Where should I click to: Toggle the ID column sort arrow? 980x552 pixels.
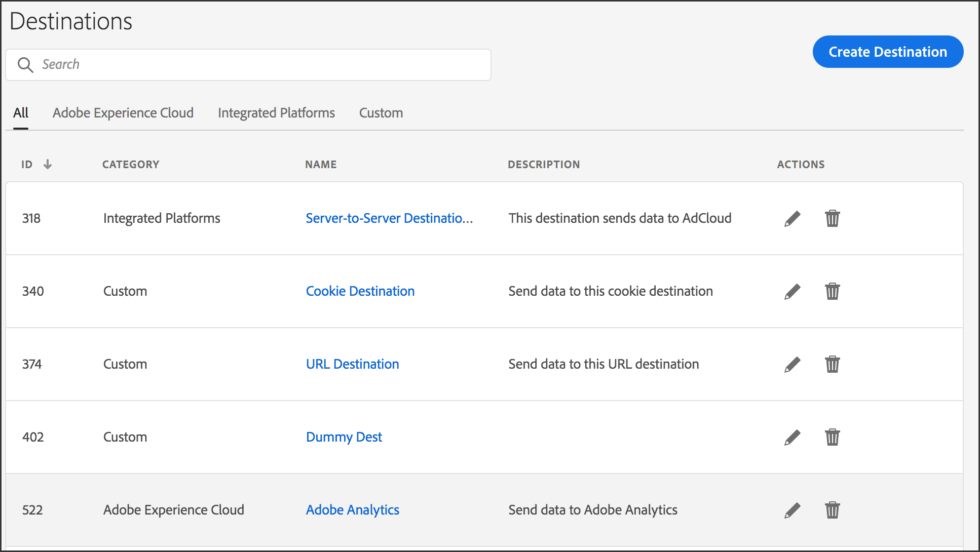click(48, 164)
